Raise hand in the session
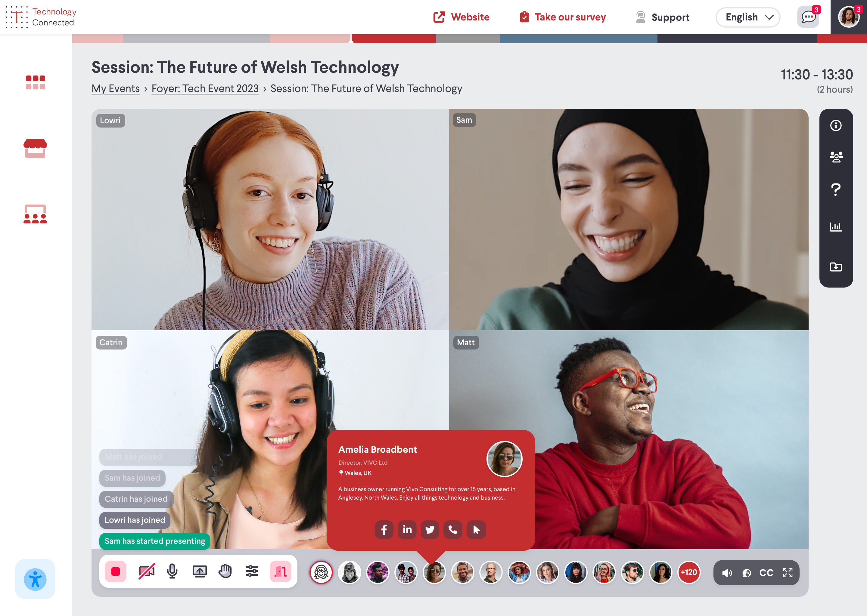Screen dimensions: 867x616 coord(225,571)
